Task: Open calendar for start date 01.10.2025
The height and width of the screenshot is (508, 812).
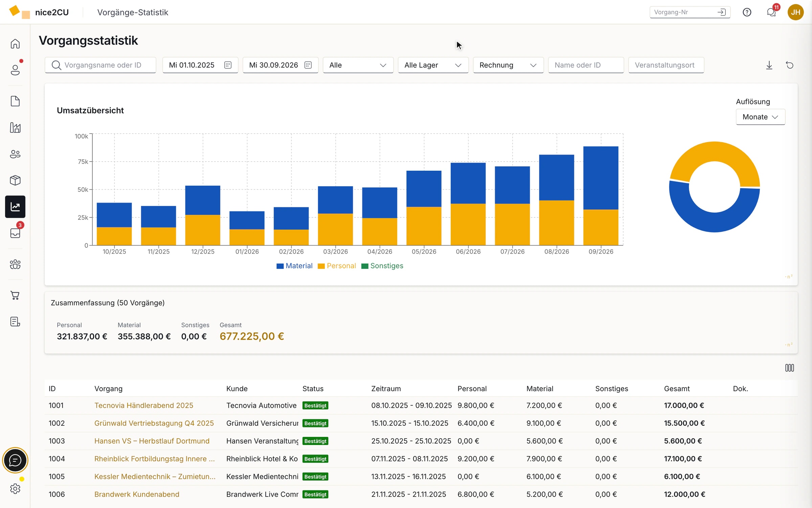Action: click(228, 65)
